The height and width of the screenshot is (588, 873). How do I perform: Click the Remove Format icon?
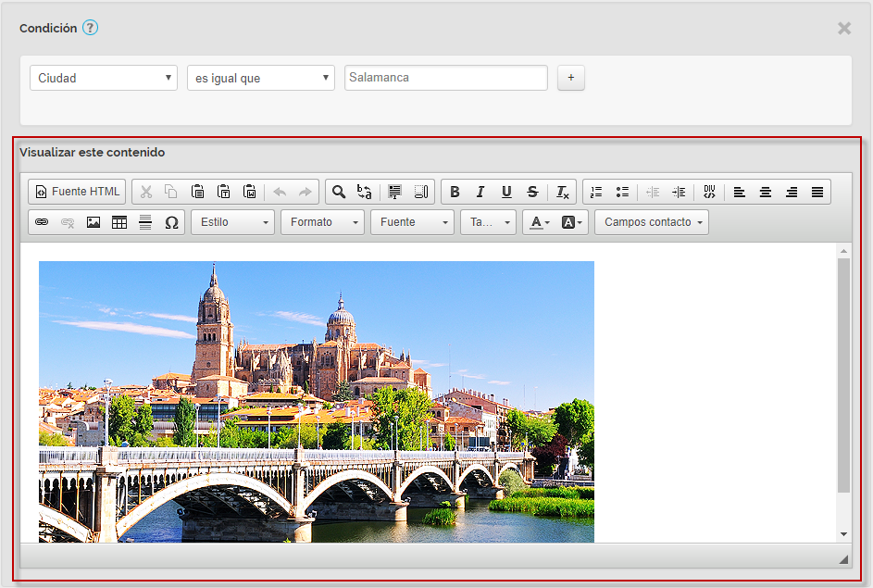(562, 192)
